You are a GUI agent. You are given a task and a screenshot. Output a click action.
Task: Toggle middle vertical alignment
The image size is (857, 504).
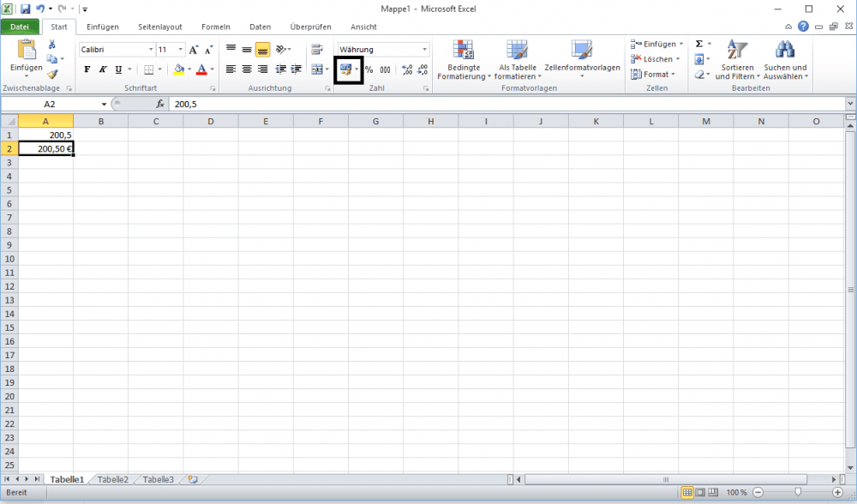tap(247, 49)
